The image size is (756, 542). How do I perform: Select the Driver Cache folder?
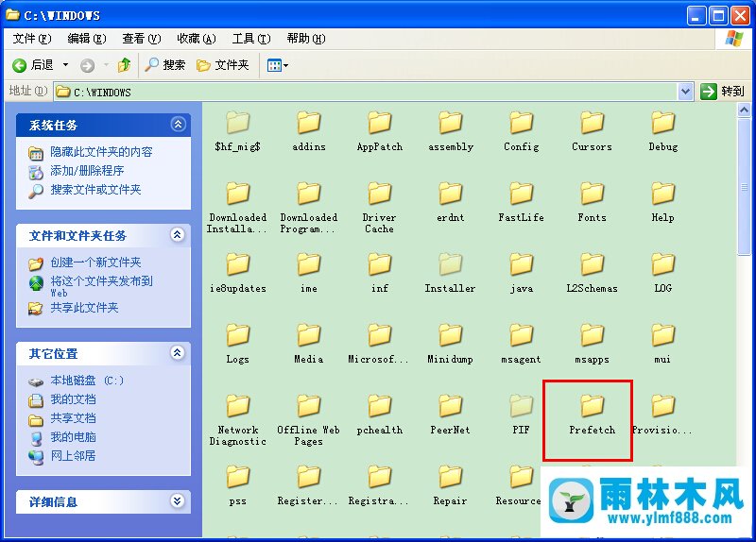click(x=380, y=208)
